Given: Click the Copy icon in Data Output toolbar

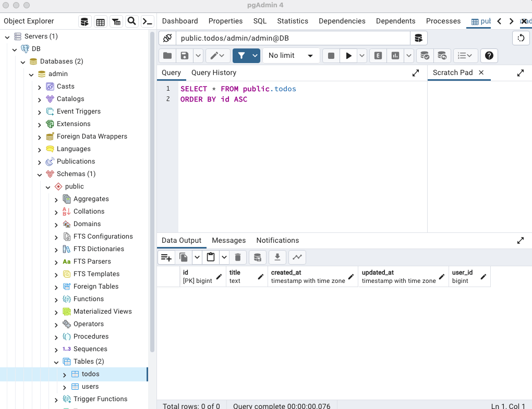Looking at the screenshot, I should tap(184, 257).
